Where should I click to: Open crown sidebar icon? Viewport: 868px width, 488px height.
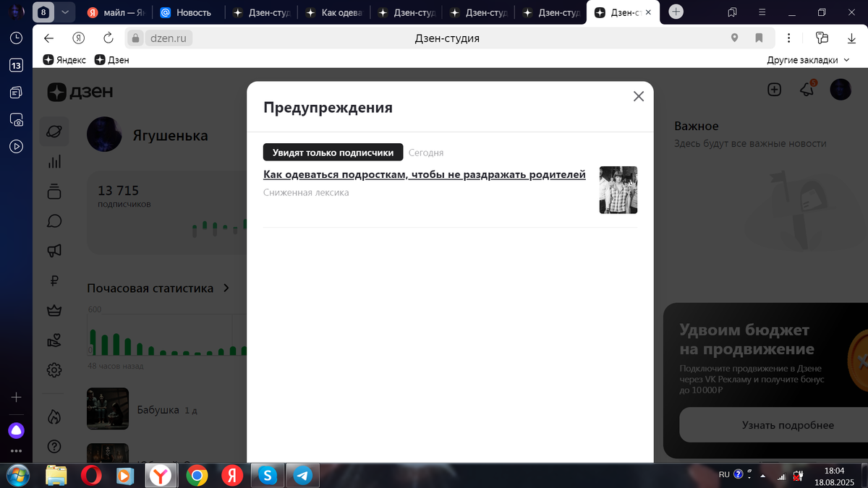(x=54, y=311)
